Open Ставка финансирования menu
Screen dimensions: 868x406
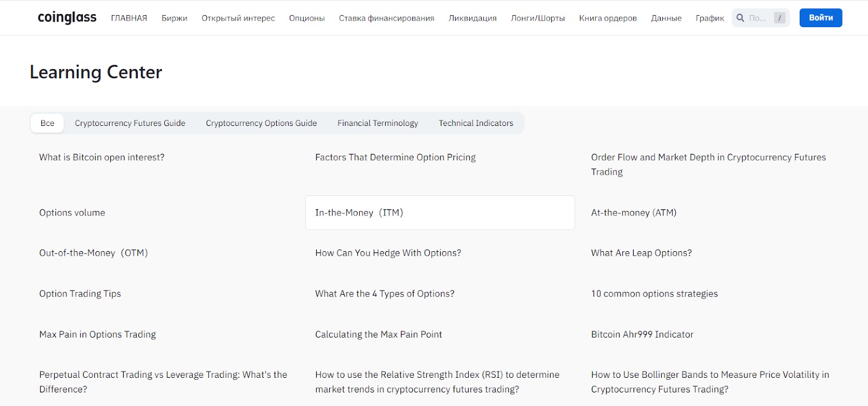point(387,18)
